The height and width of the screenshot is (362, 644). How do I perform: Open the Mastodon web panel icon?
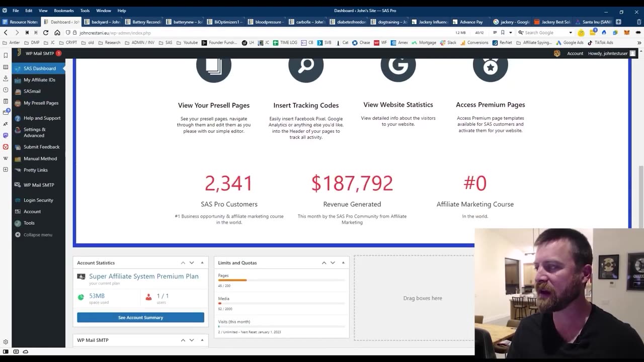(6, 135)
